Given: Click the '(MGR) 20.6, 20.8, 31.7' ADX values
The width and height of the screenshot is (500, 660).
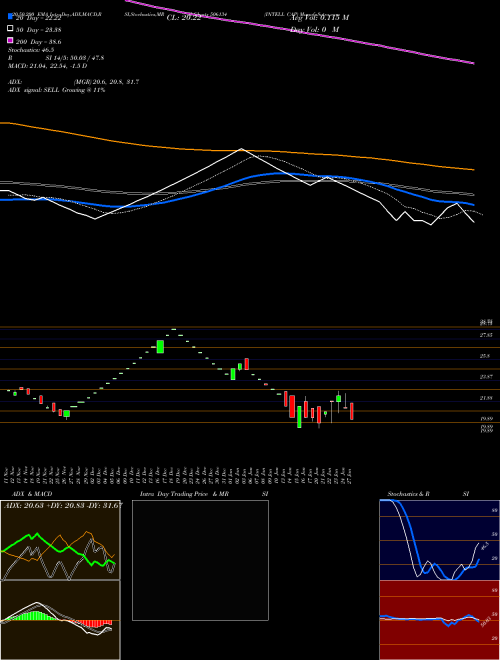Looking at the screenshot, I should point(106,82).
